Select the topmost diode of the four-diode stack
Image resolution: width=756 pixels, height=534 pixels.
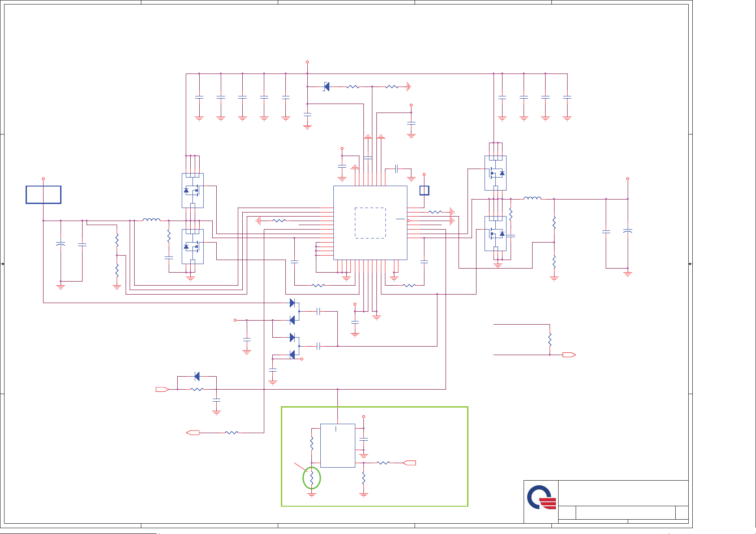[293, 303]
